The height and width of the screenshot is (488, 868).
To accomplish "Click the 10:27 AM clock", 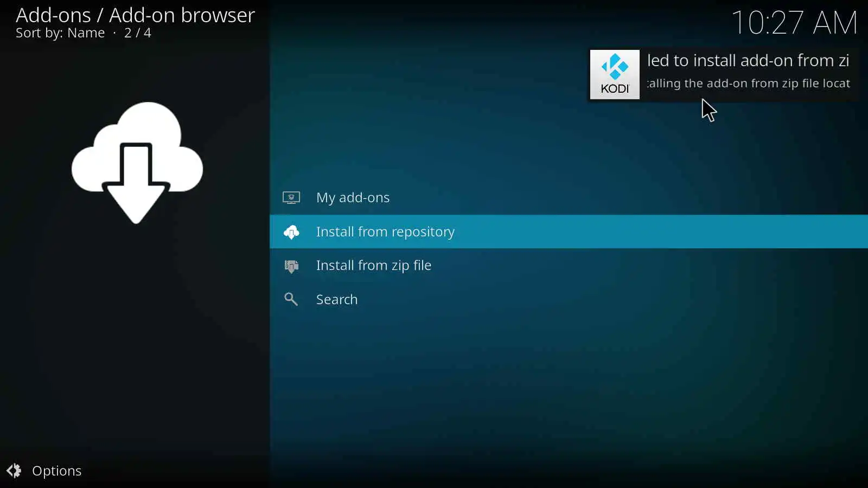I will click(795, 23).
